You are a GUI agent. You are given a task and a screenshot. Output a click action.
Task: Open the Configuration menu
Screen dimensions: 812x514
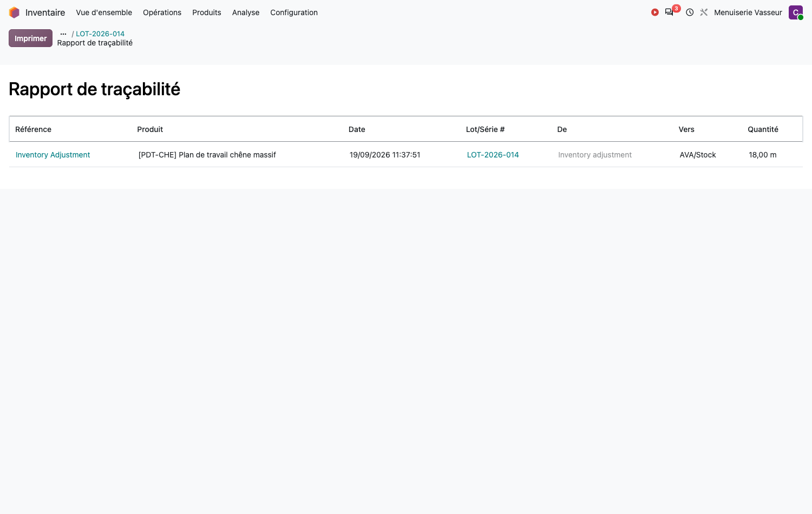[x=294, y=12]
